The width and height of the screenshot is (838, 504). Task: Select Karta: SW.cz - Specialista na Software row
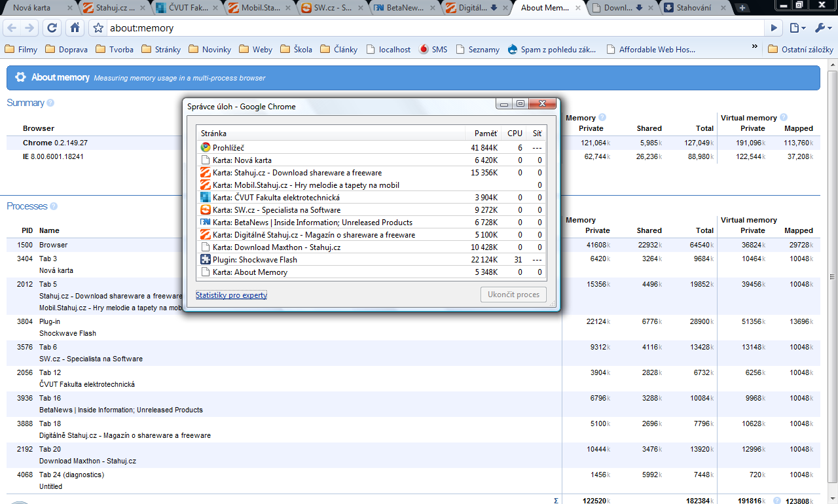point(371,210)
